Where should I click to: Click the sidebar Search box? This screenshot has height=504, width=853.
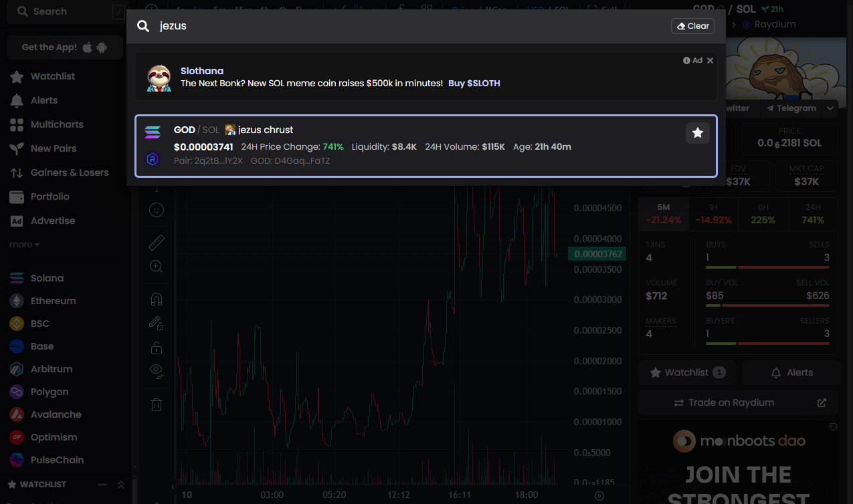[65, 11]
